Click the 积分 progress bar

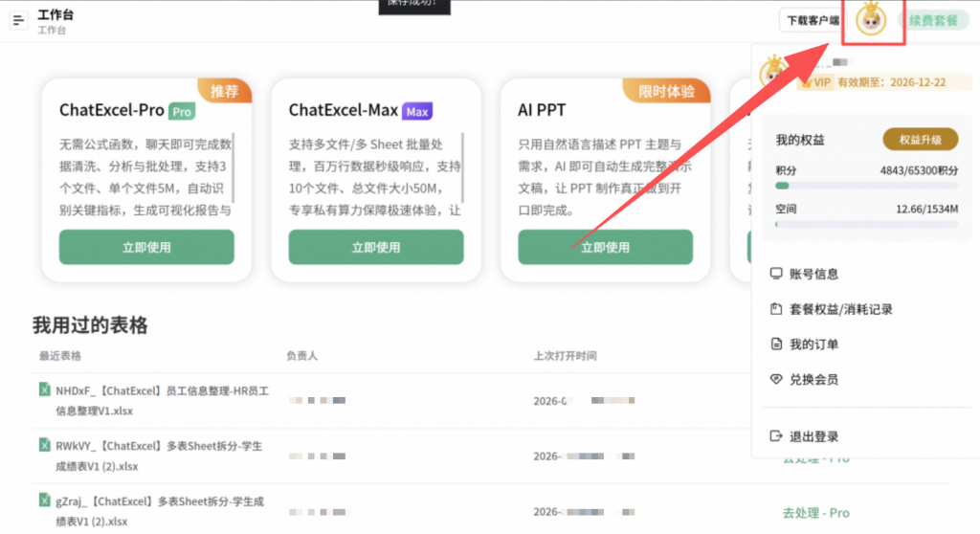pos(866,186)
